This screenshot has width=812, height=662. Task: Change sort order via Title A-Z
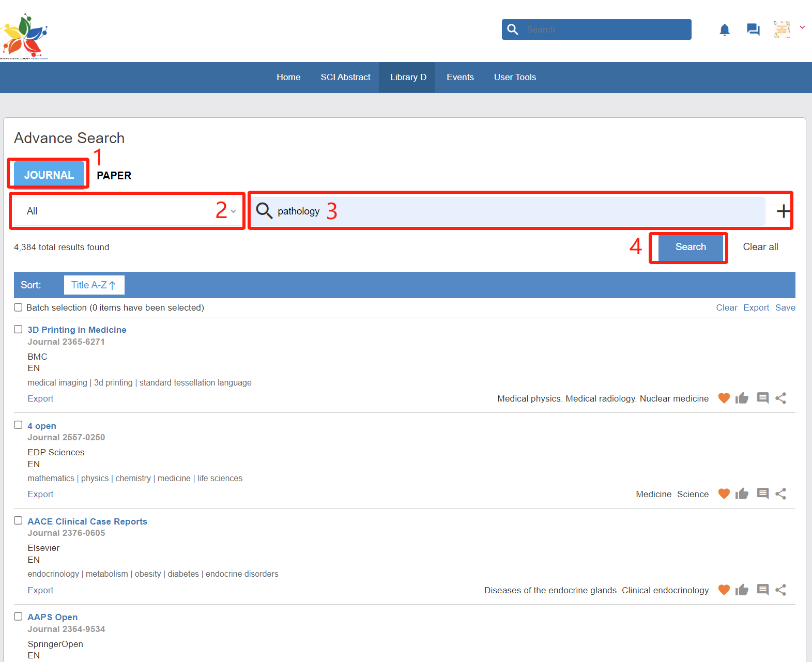tap(94, 285)
